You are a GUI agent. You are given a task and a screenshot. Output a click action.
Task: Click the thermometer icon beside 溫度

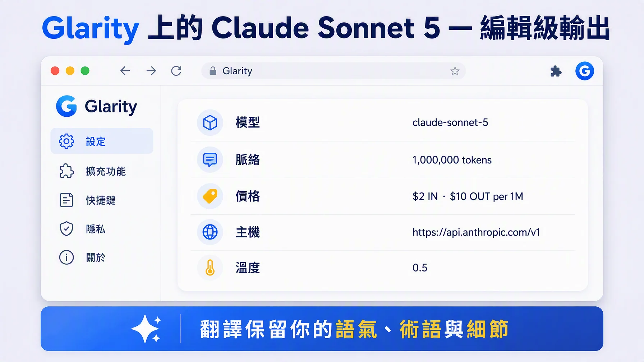pos(210,268)
